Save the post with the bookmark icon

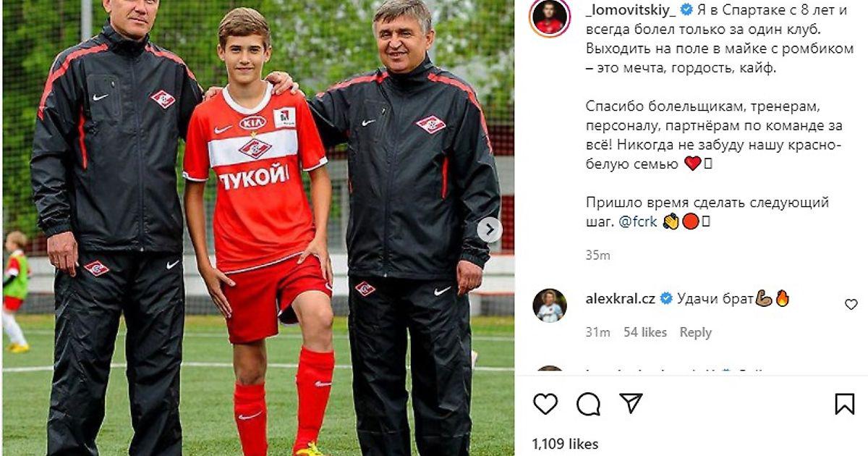click(844, 403)
